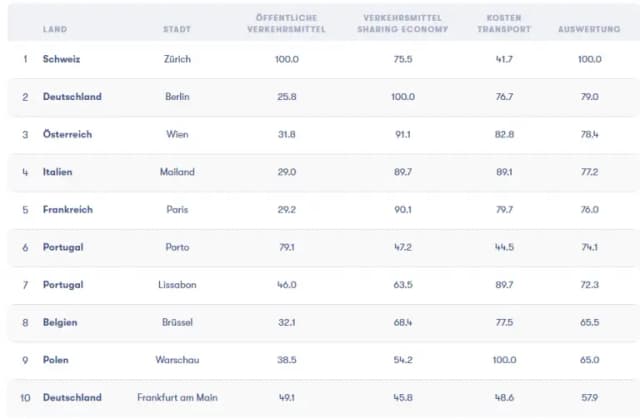The height and width of the screenshot is (419, 640).
Task: Click the Belgien country label
Action: (60, 322)
